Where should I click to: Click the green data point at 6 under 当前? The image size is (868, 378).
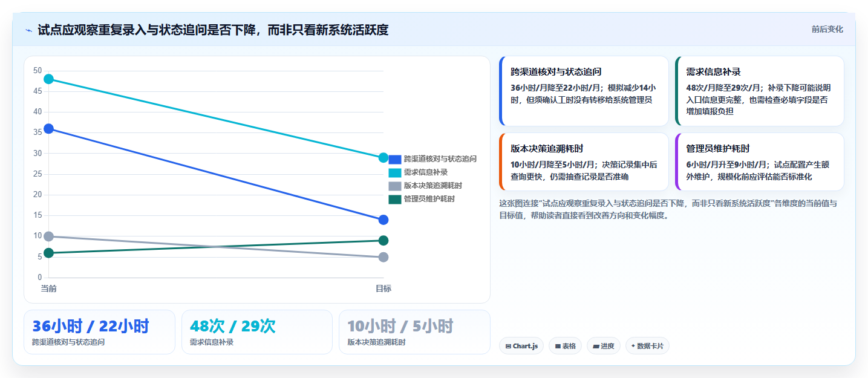coord(49,253)
